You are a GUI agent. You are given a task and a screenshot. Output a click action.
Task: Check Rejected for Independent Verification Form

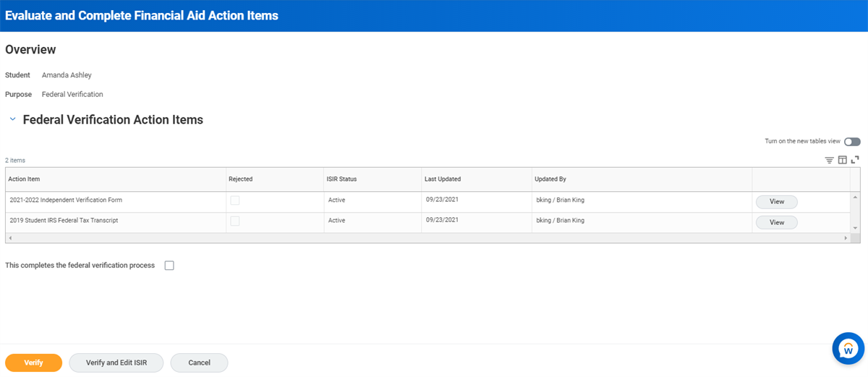pos(235,200)
